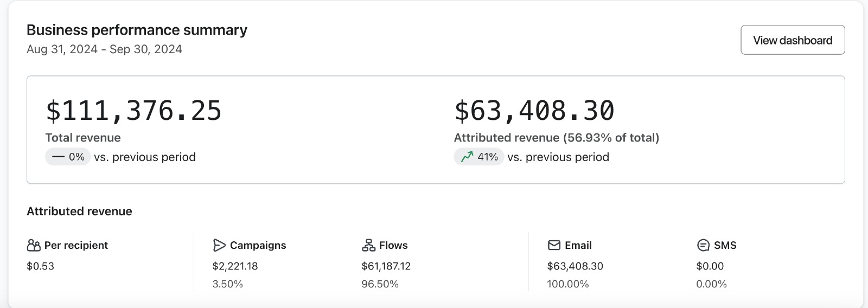Click the Flows hierarchy icon

click(x=368, y=246)
